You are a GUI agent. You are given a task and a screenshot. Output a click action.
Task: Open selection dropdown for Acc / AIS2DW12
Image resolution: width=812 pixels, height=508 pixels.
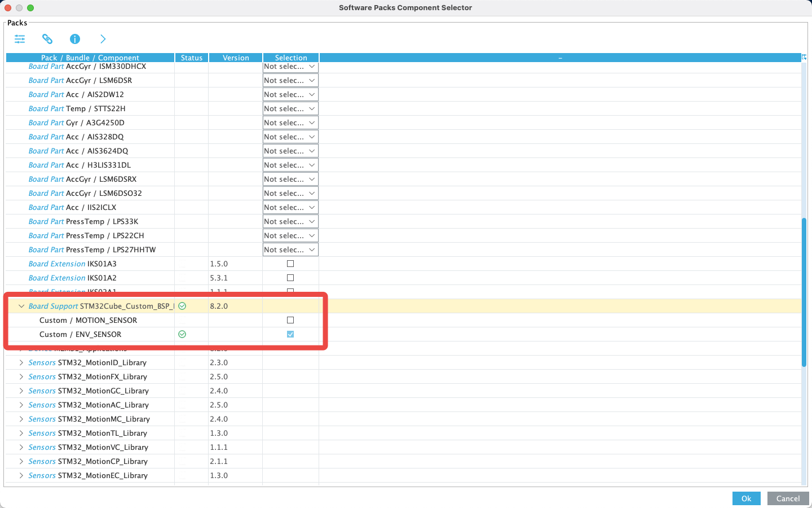coord(290,94)
